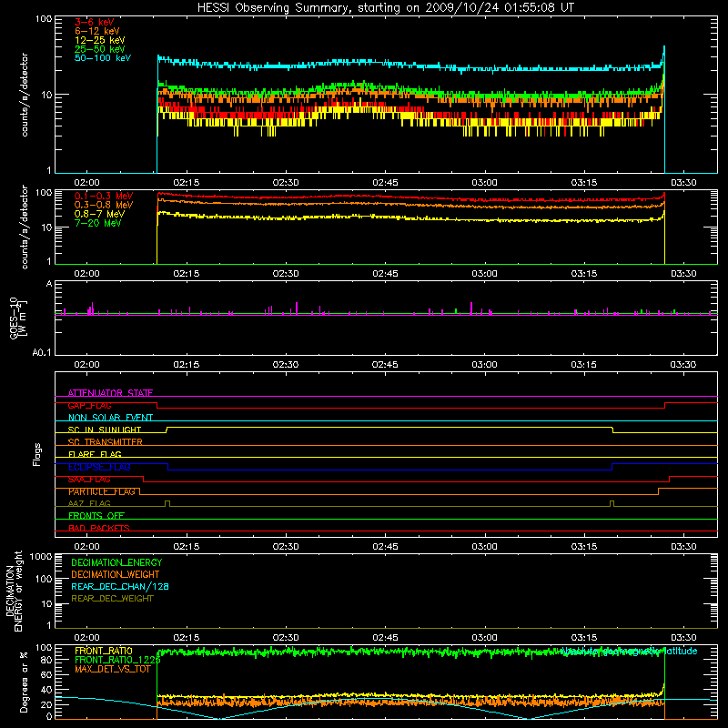Click the DECIMATION_ENERGY legend label
Image resolution: width=728 pixels, height=728 pixels.
[x=116, y=562]
